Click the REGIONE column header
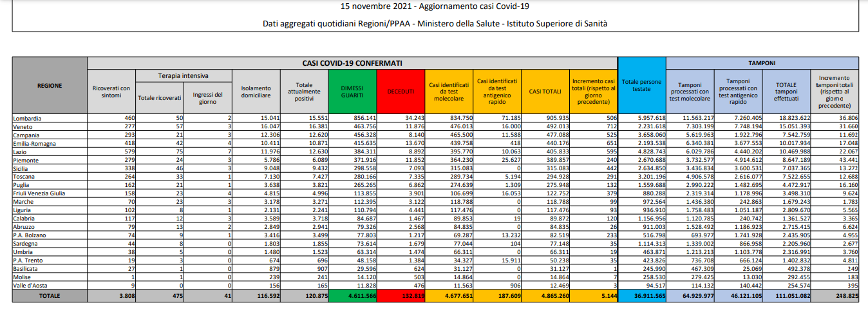The height and width of the screenshot is (314, 868). click(50, 86)
